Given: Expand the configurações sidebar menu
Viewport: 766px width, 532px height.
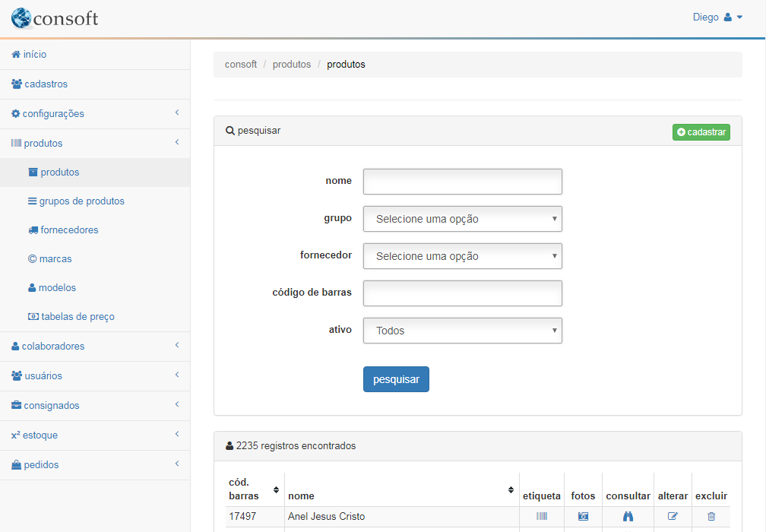Looking at the screenshot, I should (x=95, y=113).
